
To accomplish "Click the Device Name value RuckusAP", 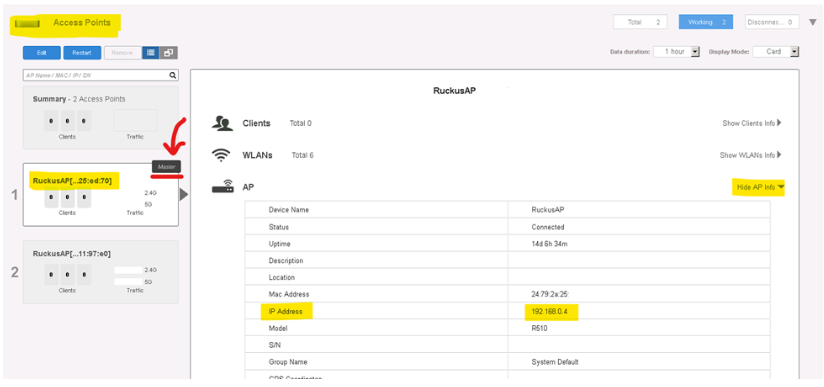I will click(x=548, y=210).
